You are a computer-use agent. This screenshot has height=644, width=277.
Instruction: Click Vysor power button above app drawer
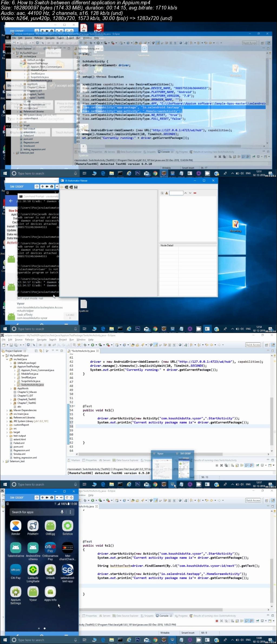click(71, 497)
